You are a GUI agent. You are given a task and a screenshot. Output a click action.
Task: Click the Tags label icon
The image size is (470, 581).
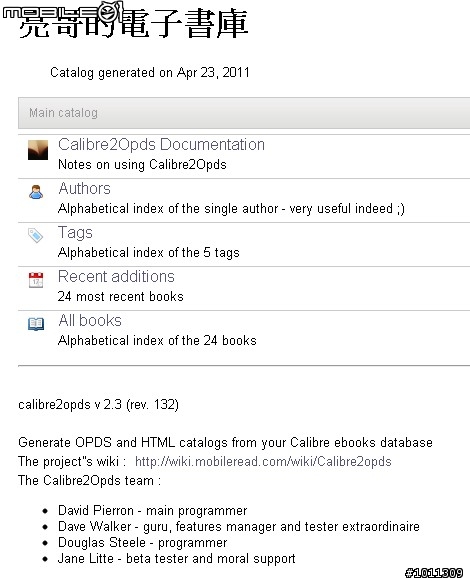[x=36, y=235]
